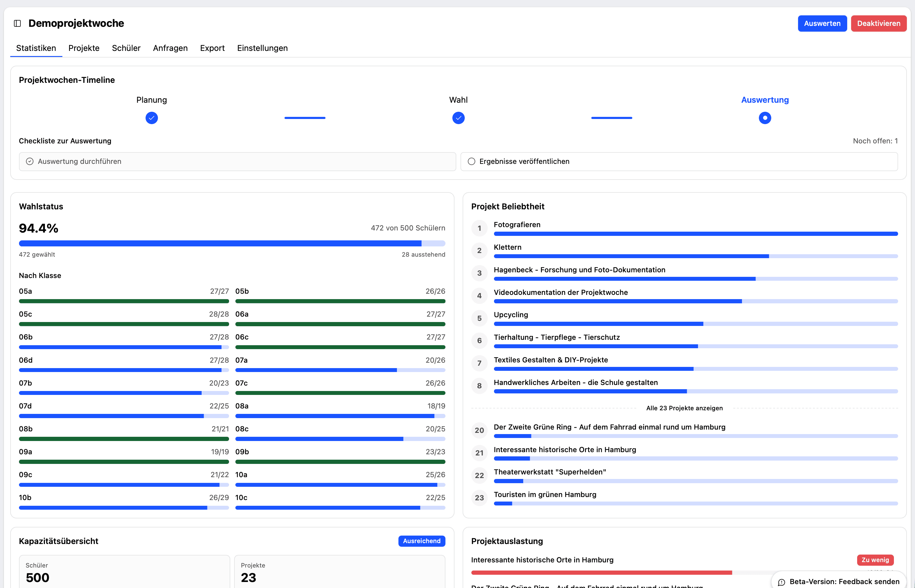The image size is (915, 588).
Task: Open the Statistiken tab
Action: tap(36, 48)
